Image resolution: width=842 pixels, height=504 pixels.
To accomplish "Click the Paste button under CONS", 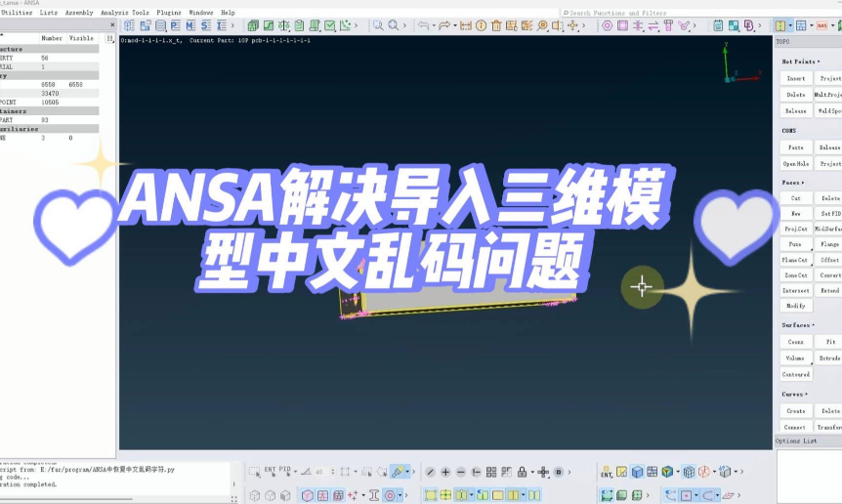I will pos(796,147).
